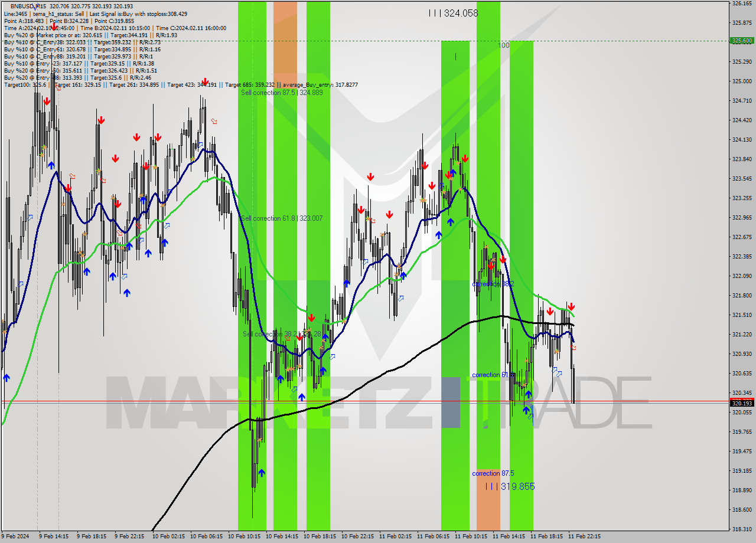This screenshot has width=756, height=543.
Task: Click the '10 Feb 10:15' time label
Action: click(x=244, y=537)
